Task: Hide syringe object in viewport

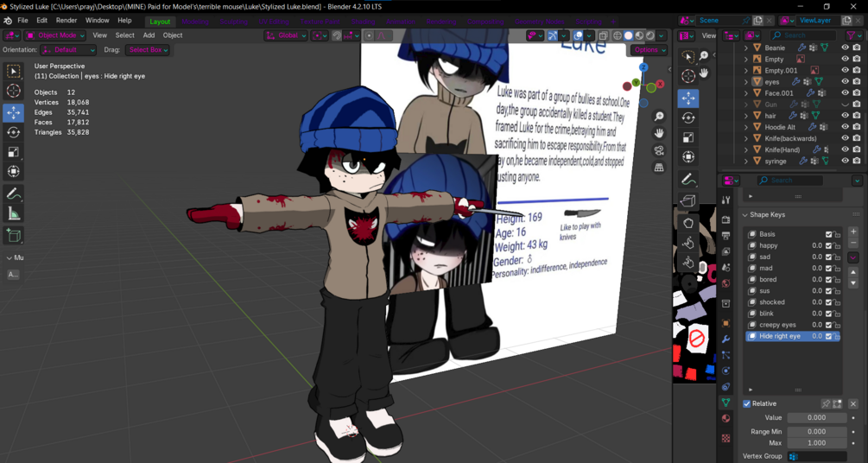Action: tap(846, 161)
